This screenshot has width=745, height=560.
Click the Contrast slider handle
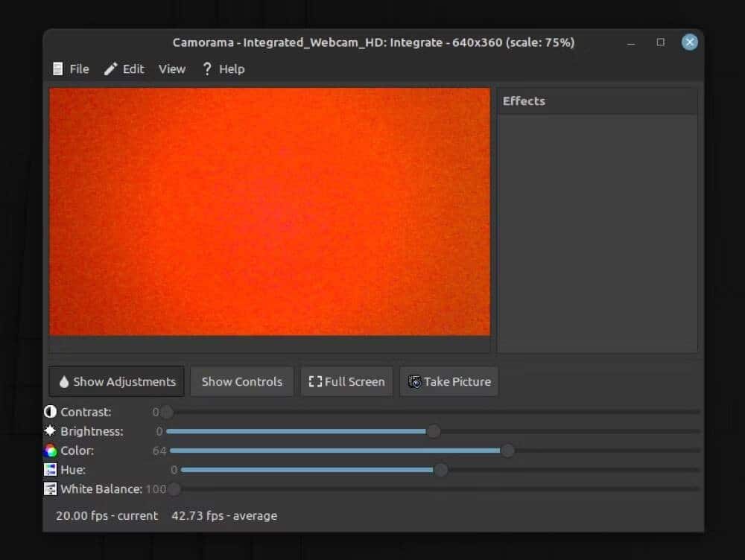tap(167, 412)
